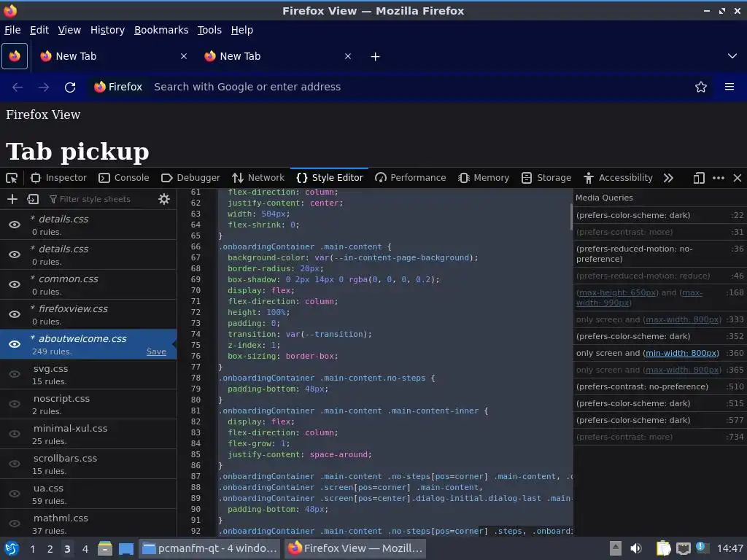The image size is (747, 560).
Task: Toggle Responsive Design Mode icon
Action: click(x=699, y=178)
